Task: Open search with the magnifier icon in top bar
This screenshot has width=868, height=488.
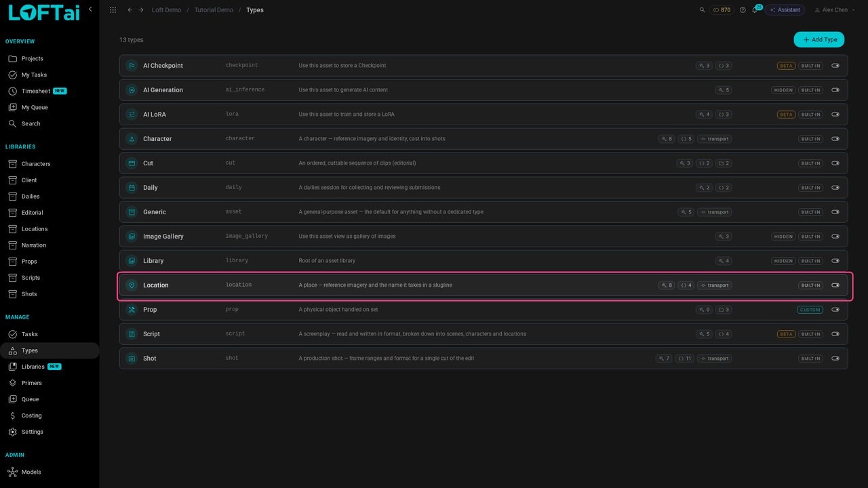Action: click(x=703, y=10)
